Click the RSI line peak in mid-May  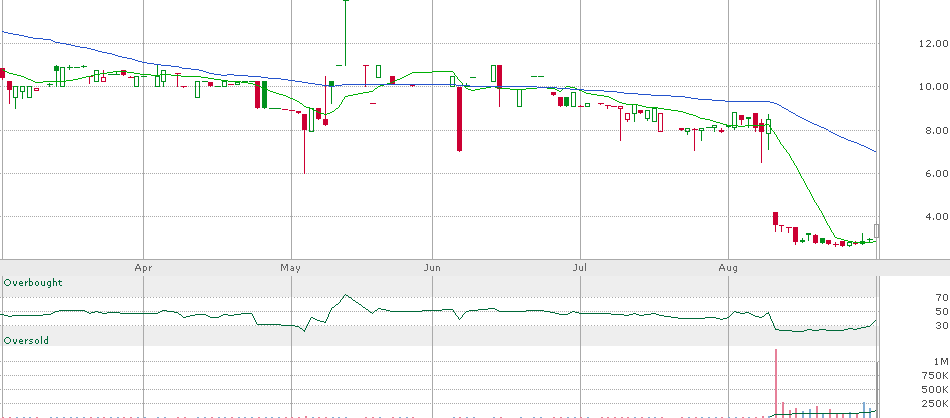pyautogui.click(x=345, y=295)
